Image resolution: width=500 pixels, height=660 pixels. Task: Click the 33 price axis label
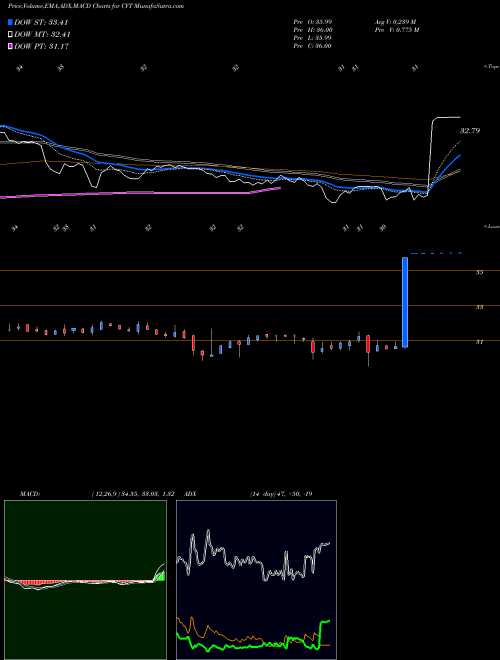point(479,307)
